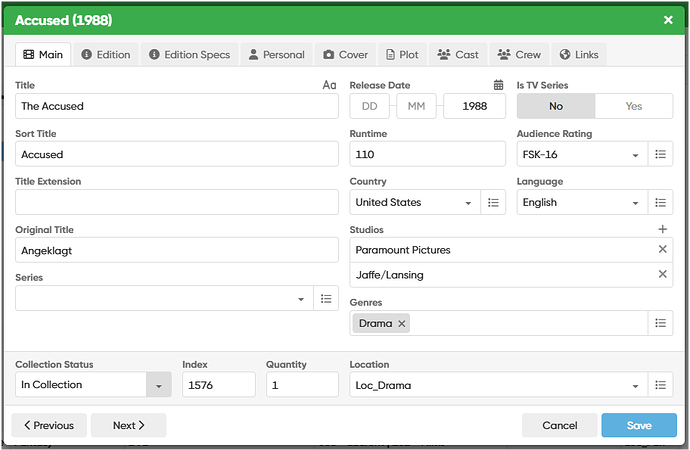Switch to the Cast tab
This screenshot has height=450, width=690.
(458, 55)
